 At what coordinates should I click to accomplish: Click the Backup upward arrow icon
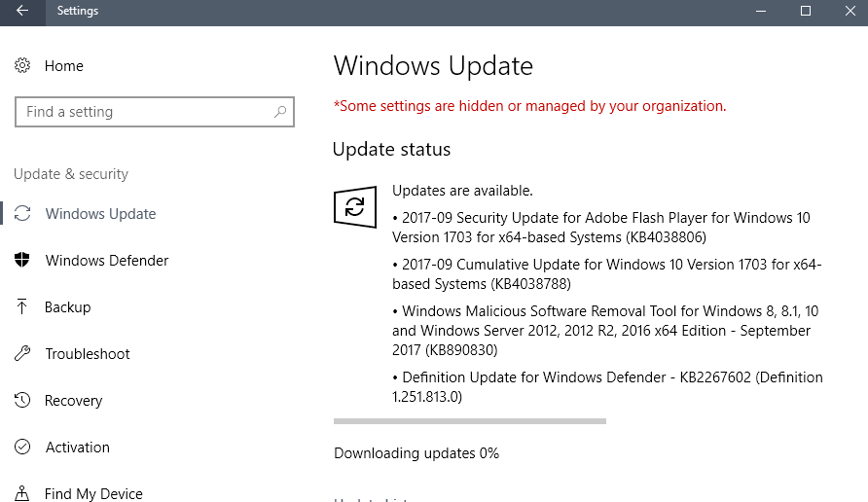click(x=21, y=306)
